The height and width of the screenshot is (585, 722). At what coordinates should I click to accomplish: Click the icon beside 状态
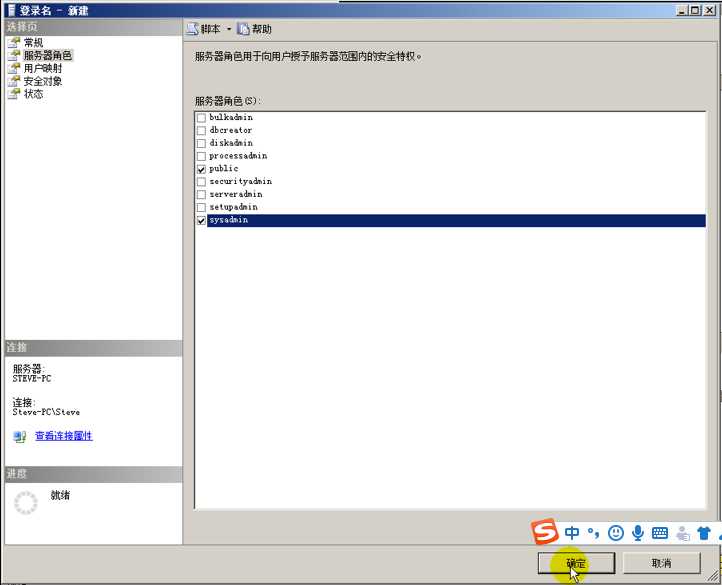tap(14, 94)
